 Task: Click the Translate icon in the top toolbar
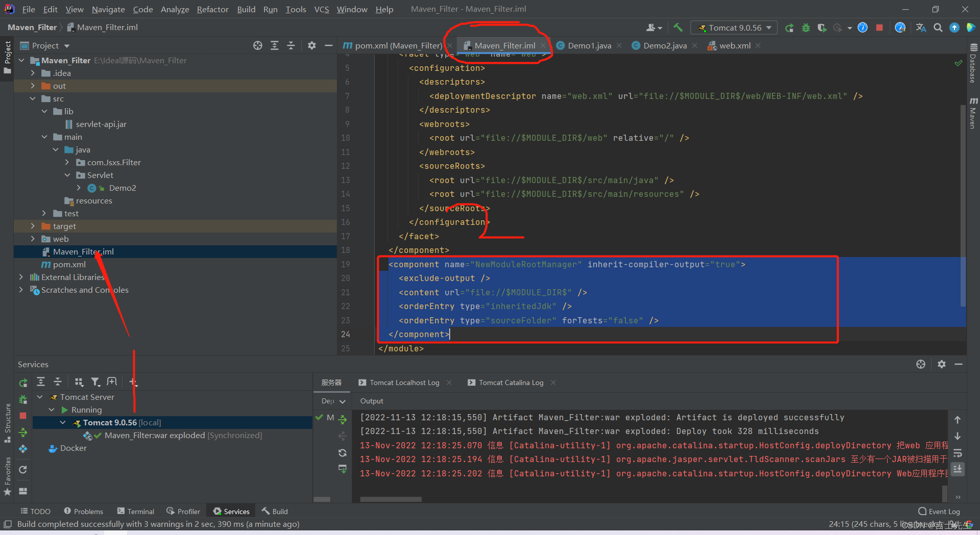pyautogui.click(x=921, y=28)
